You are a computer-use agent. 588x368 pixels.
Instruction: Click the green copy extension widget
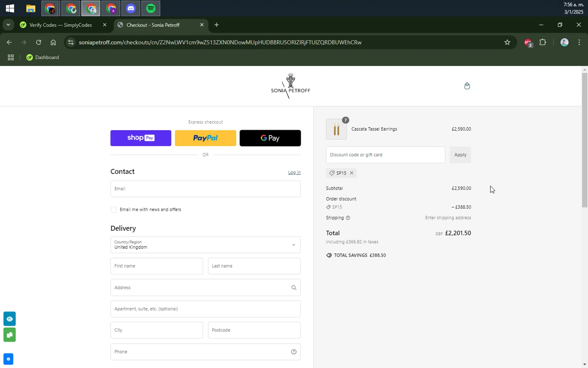click(9, 335)
